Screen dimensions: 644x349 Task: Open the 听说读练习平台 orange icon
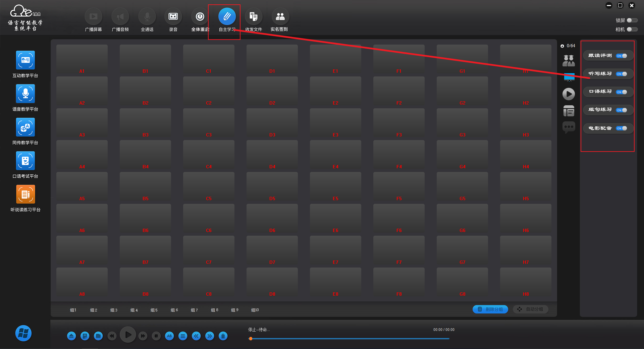[x=25, y=194]
